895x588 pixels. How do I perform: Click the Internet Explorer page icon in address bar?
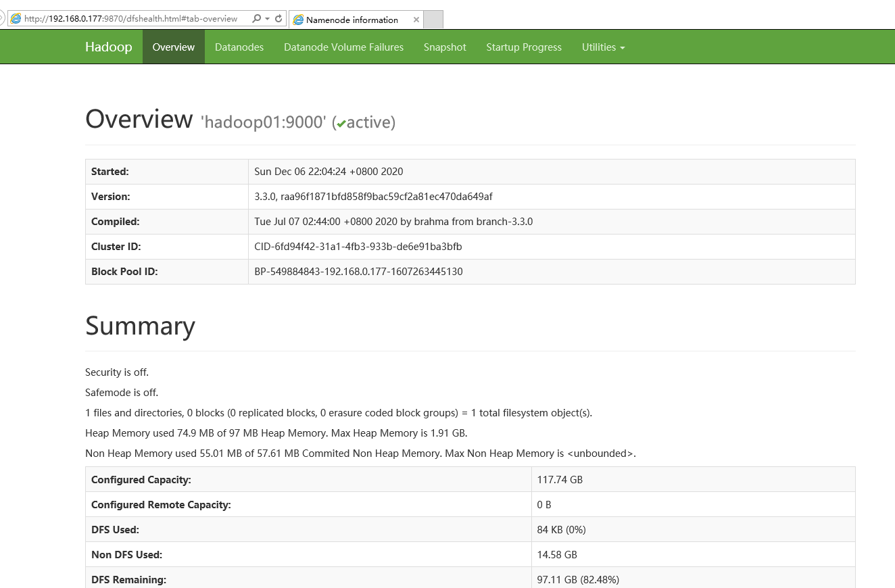point(16,19)
